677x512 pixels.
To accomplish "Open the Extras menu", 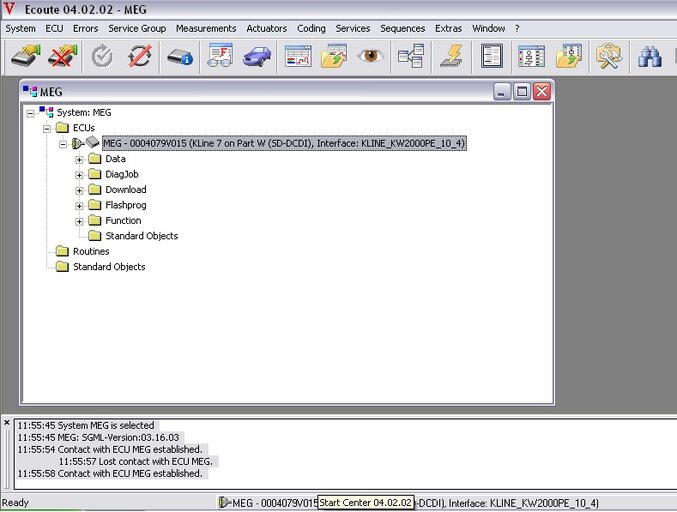I will [449, 28].
